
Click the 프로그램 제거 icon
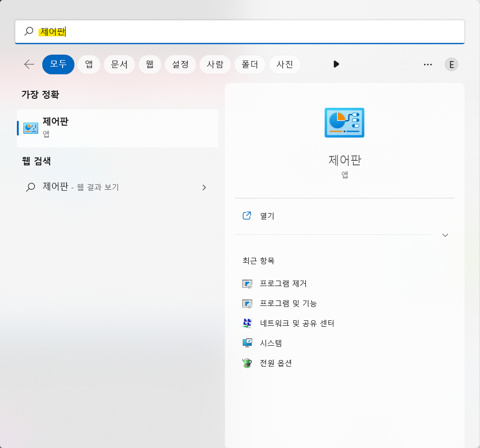pyautogui.click(x=247, y=284)
